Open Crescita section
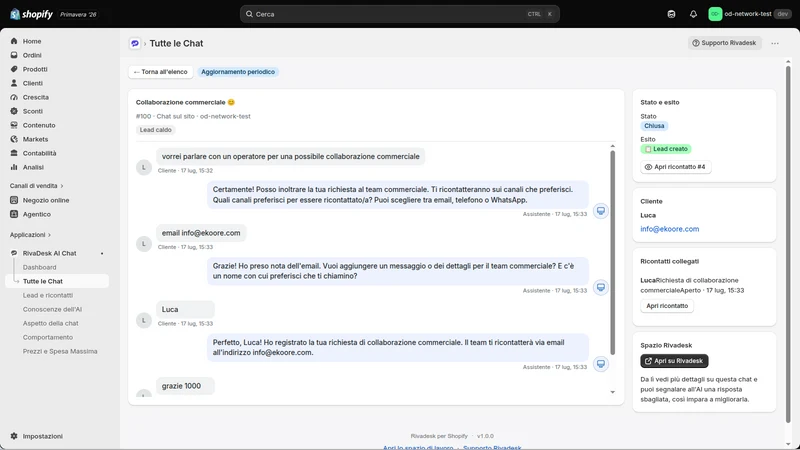The width and height of the screenshot is (800, 450). (36, 97)
